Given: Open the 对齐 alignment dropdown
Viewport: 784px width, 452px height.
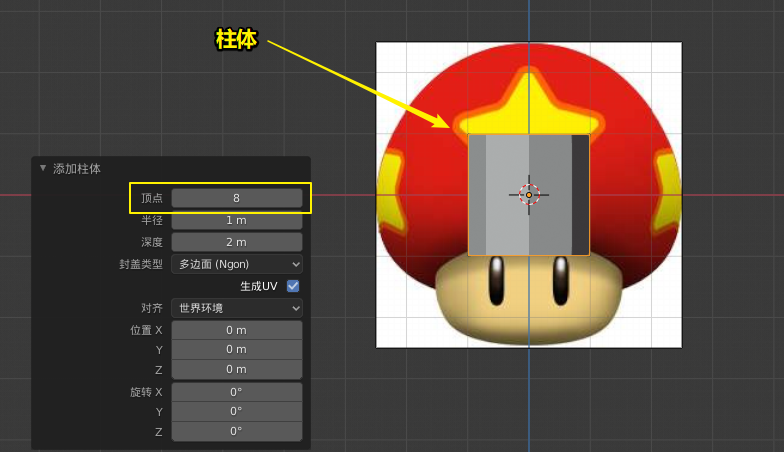Looking at the screenshot, I should (x=236, y=308).
